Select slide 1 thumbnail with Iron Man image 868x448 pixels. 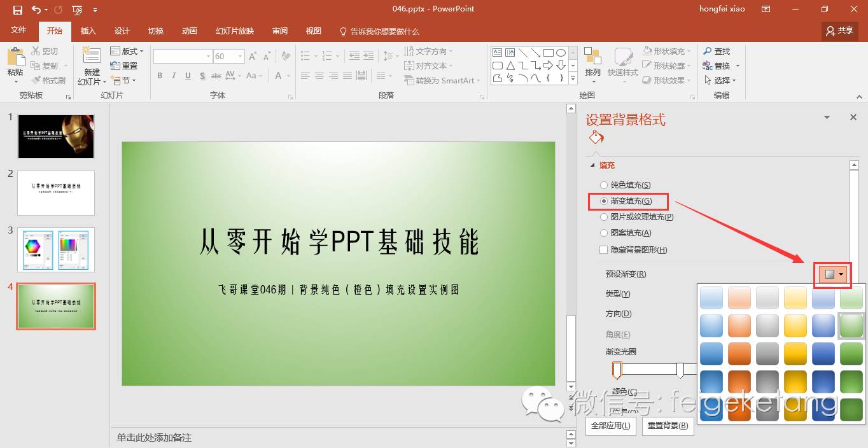[x=56, y=136]
